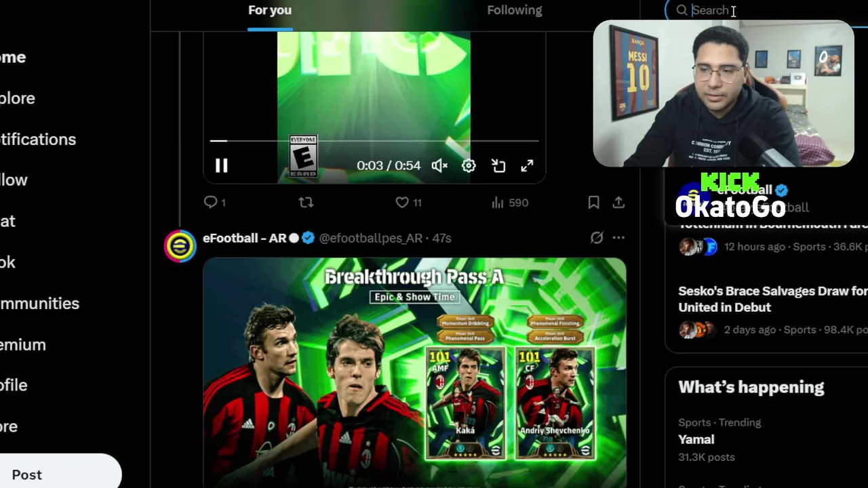Open the 47s timestamp link
Image resolution: width=868 pixels, height=488 pixels.
click(x=441, y=238)
